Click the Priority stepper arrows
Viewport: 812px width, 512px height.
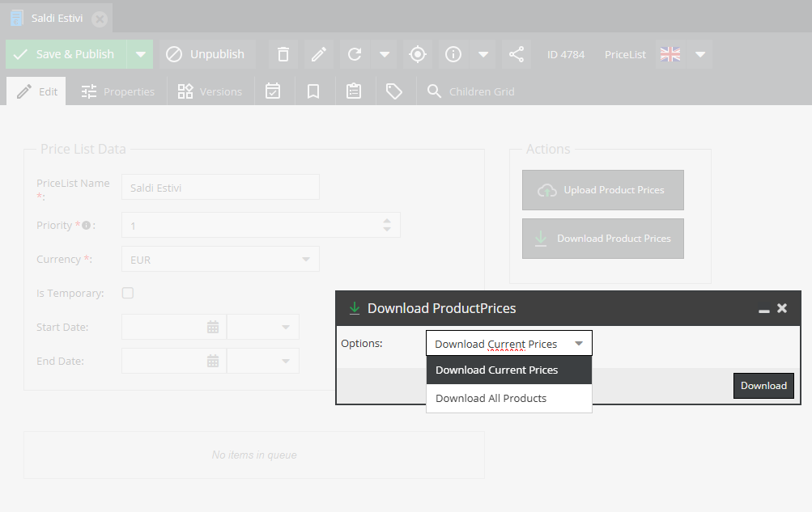(x=387, y=225)
